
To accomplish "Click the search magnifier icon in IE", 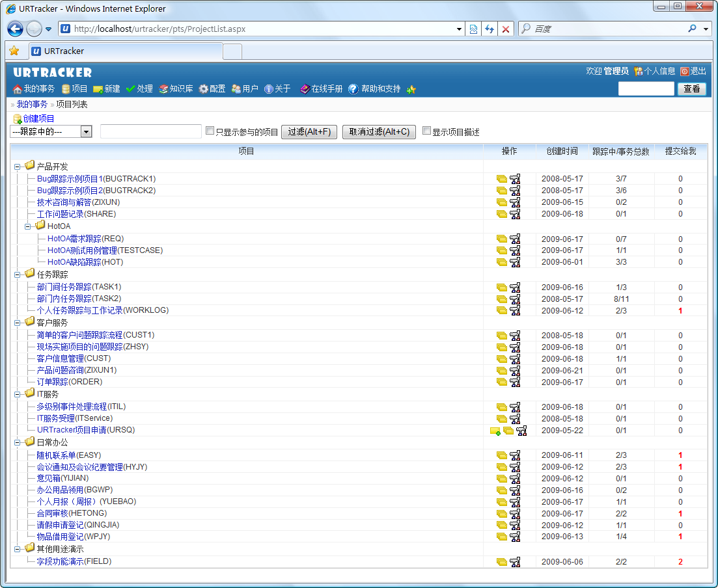I will click(x=693, y=29).
